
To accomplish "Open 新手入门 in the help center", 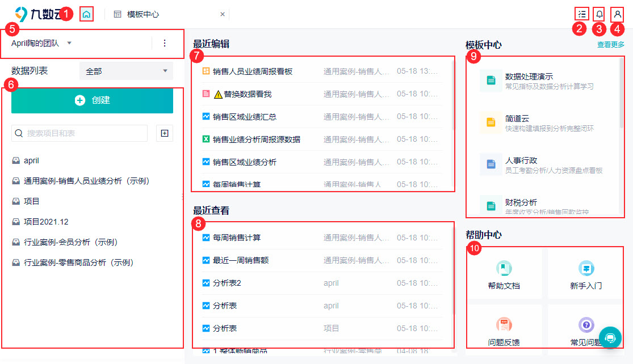I will [x=586, y=274].
